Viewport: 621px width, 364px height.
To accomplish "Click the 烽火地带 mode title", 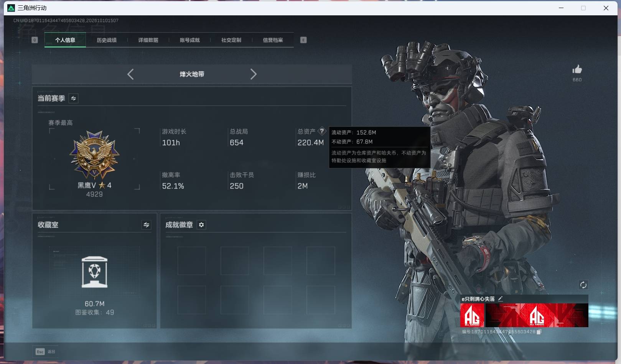I will [192, 74].
